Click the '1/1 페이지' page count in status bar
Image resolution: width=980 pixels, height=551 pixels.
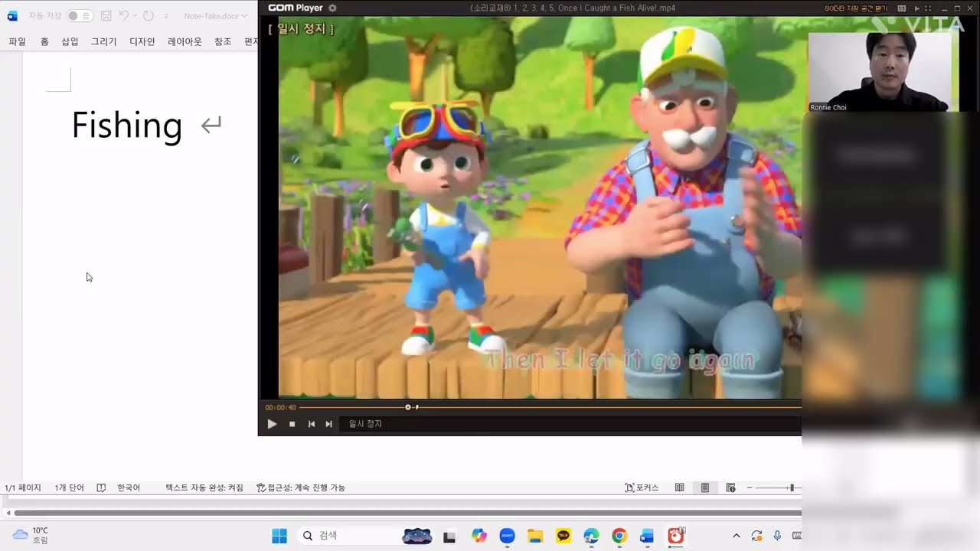23,487
